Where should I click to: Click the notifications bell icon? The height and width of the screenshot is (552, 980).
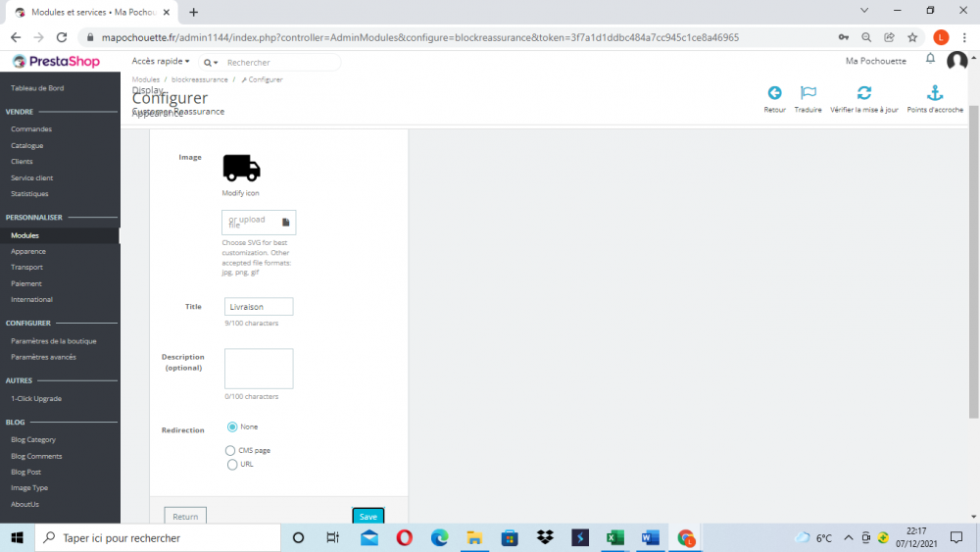click(930, 59)
